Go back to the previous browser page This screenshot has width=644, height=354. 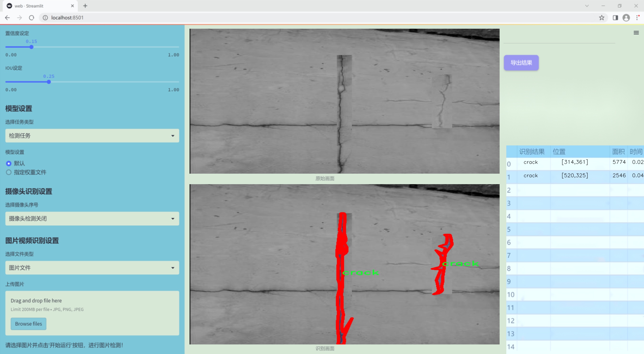coord(7,17)
